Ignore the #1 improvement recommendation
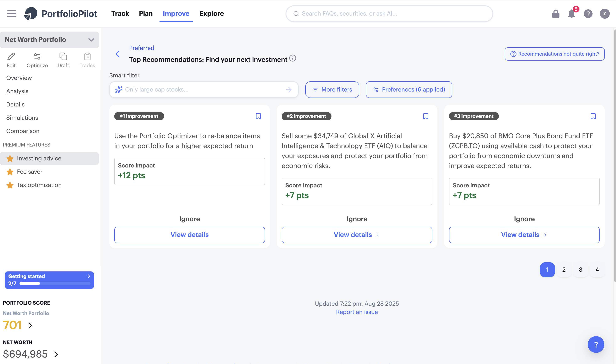Screen dimensions: 616x364 coord(189,219)
